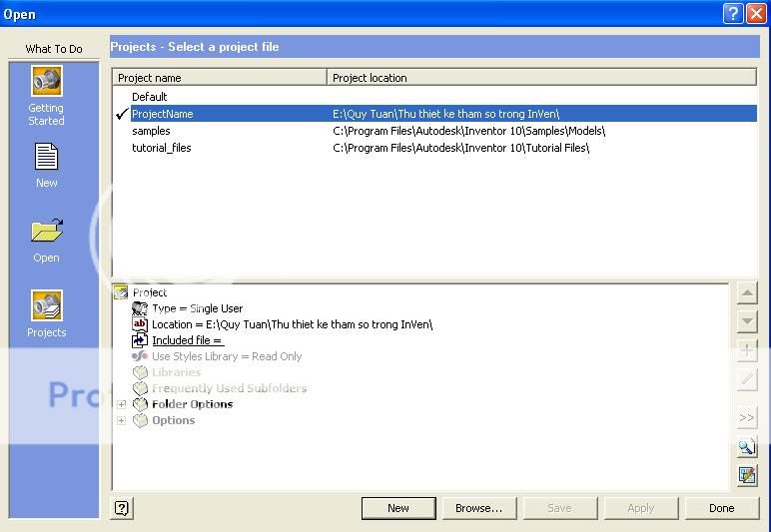Move item up with the up arrow button
Screen dimensions: 771x532
coord(747,293)
